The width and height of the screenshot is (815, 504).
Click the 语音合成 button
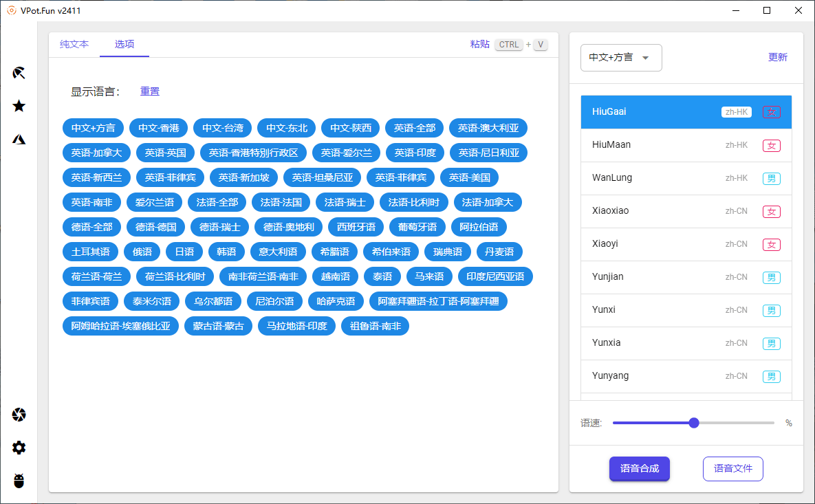click(x=639, y=468)
